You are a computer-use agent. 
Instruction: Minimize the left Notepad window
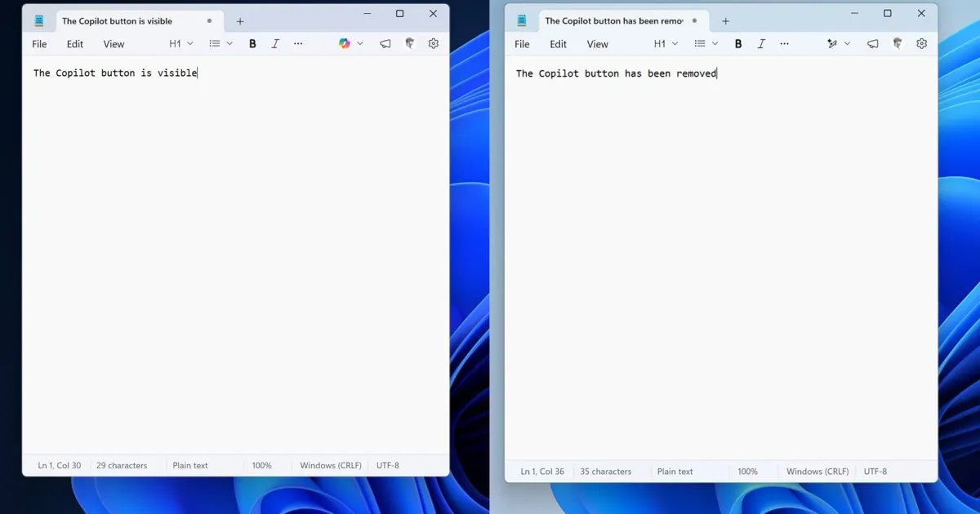367,14
